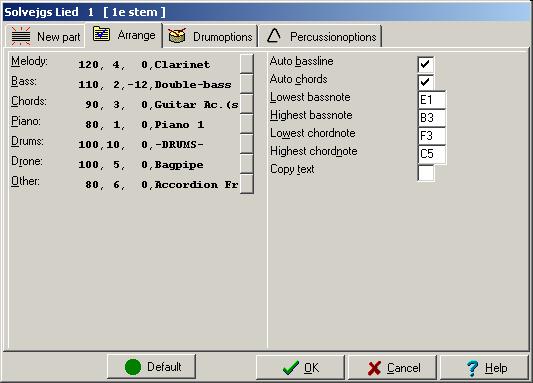Select Bass setting '110, 2,-12,Double-bass'
This screenshot has width=533, height=383.
coord(155,85)
